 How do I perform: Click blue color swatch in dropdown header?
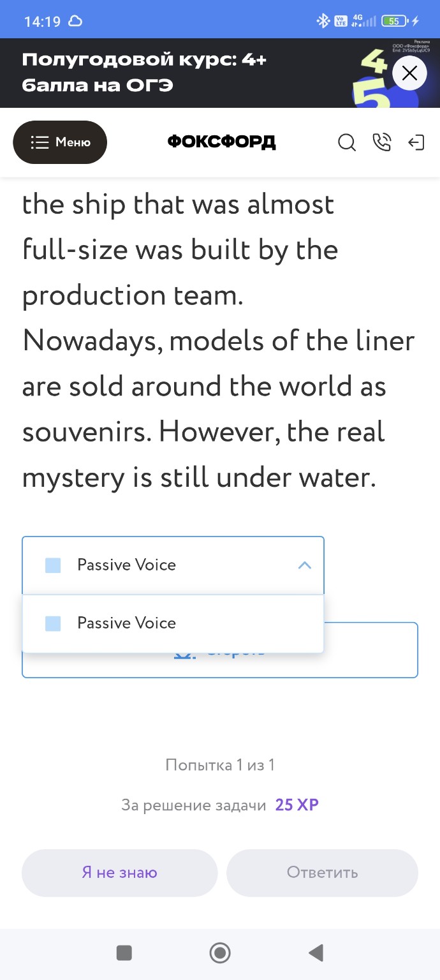(53, 565)
